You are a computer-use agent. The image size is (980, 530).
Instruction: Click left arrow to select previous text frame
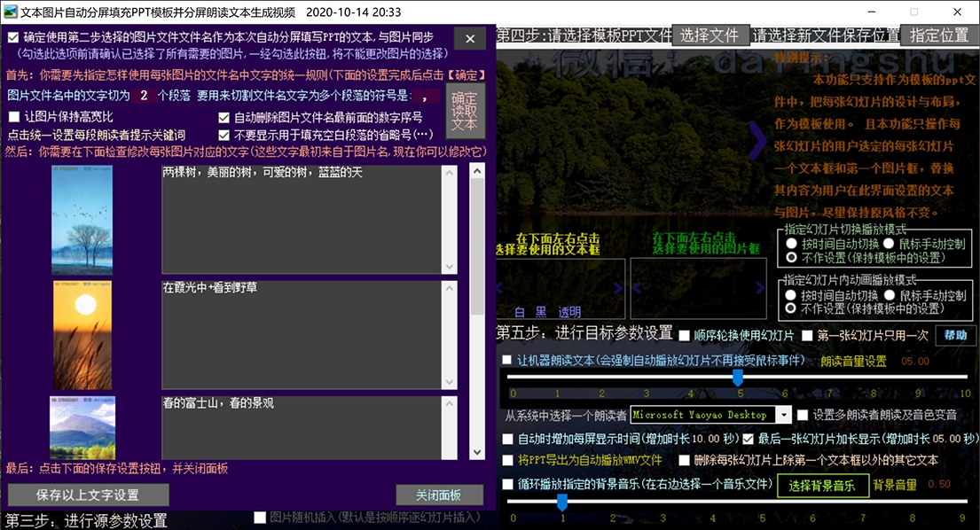pyautogui.click(x=498, y=288)
